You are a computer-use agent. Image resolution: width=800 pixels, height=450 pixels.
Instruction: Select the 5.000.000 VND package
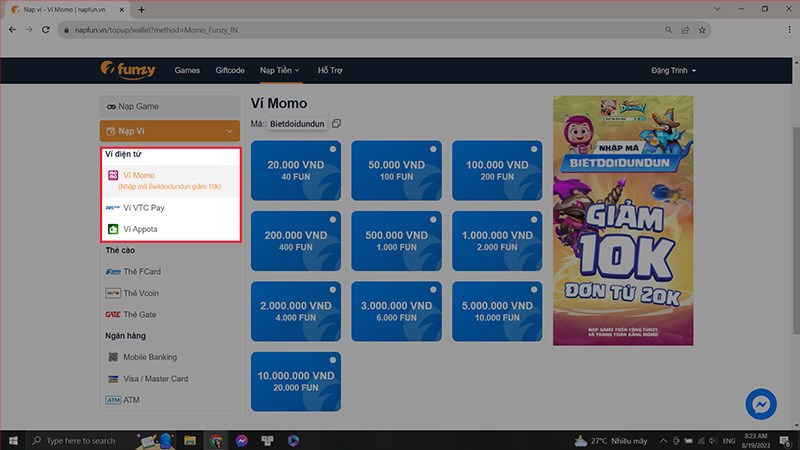[497, 311]
